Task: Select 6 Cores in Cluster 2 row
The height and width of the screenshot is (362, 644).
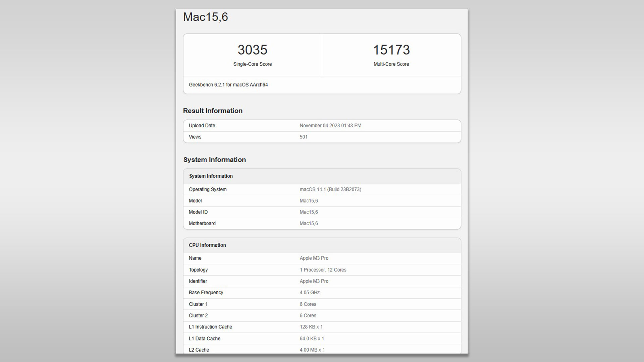Action: (308, 316)
